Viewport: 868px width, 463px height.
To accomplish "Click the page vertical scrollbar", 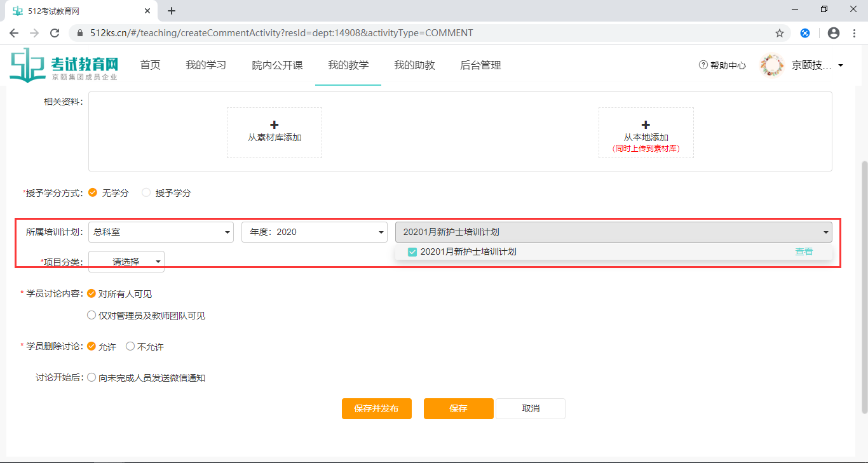I will 864,286.
